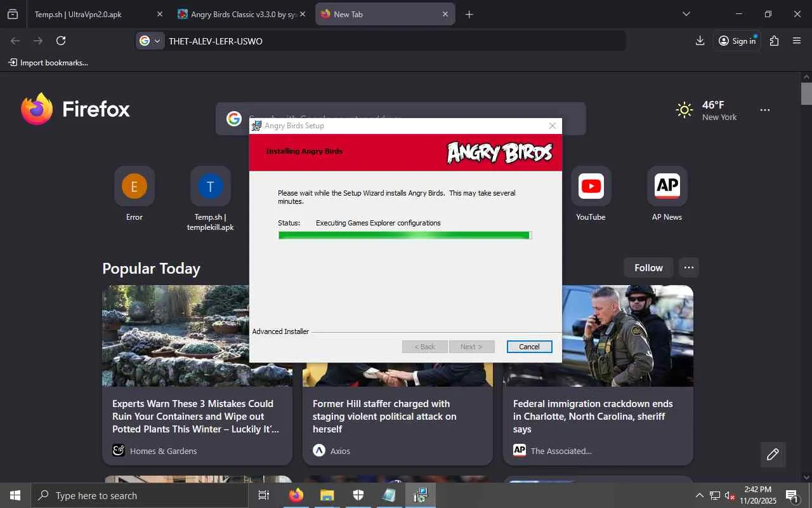
Task: Click the 46°F temperature reading
Action: point(713,105)
